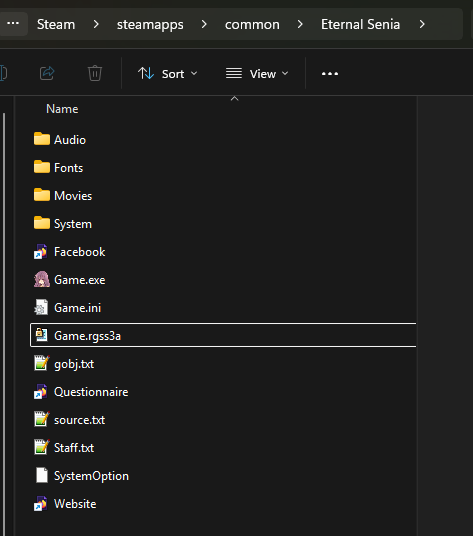
Task: Click the Facebook shortcut icon
Action: coord(41,252)
